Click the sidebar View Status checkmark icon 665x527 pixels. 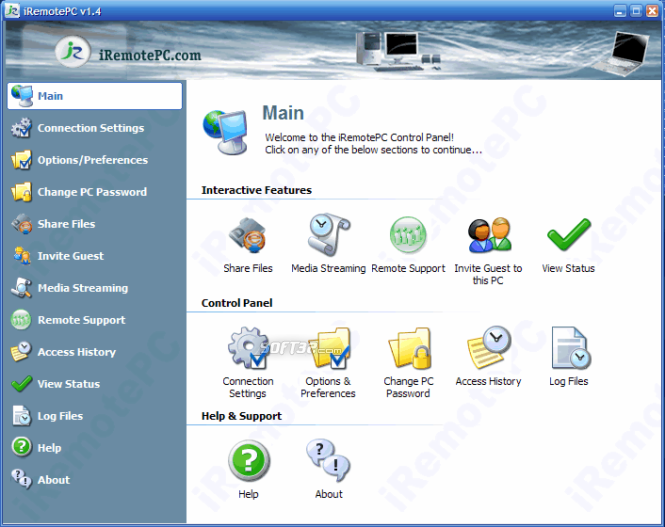coord(21,384)
